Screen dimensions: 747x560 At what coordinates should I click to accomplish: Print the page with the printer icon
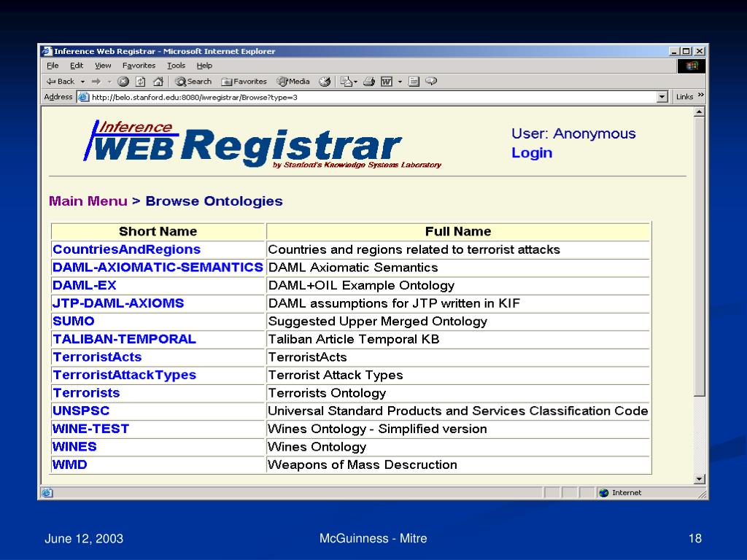click(369, 82)
